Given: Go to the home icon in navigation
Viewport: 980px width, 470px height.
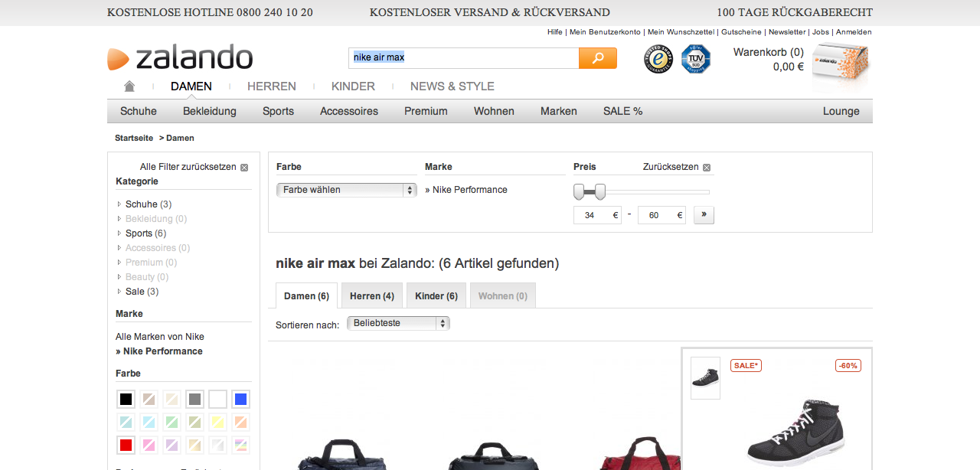Looking at the screenshot, I should point(129,86).
